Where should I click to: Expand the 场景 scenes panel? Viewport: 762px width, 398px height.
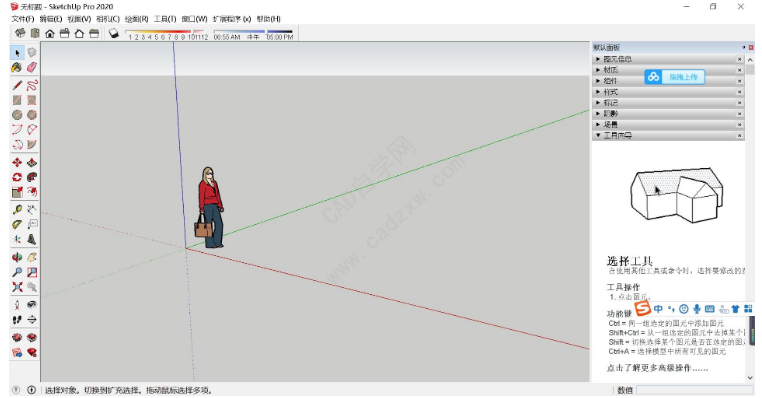point(668,124)
